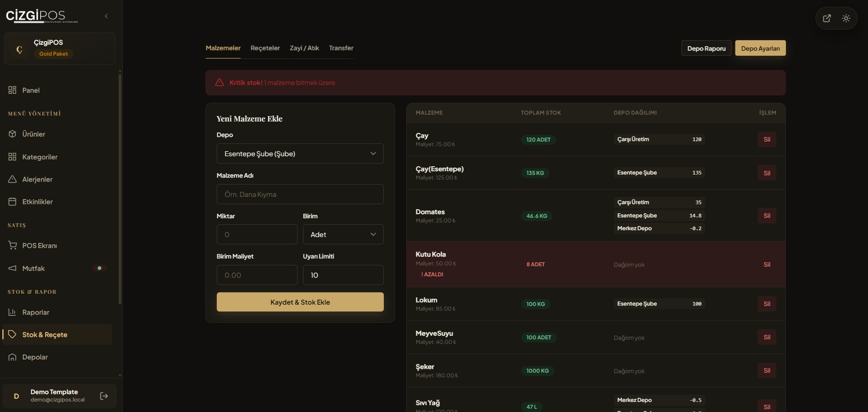Delete the Sıvı Yağ row with Sil
Screen dimensions: 868x412
point(767,407)
